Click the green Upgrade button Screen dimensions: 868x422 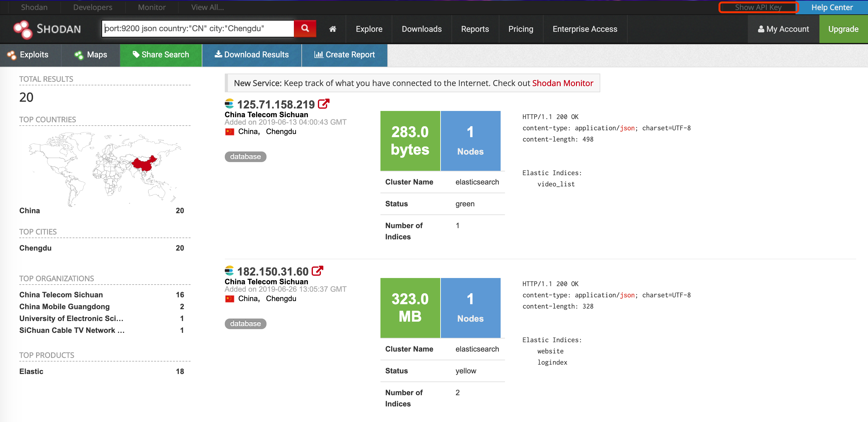point(843,29)
